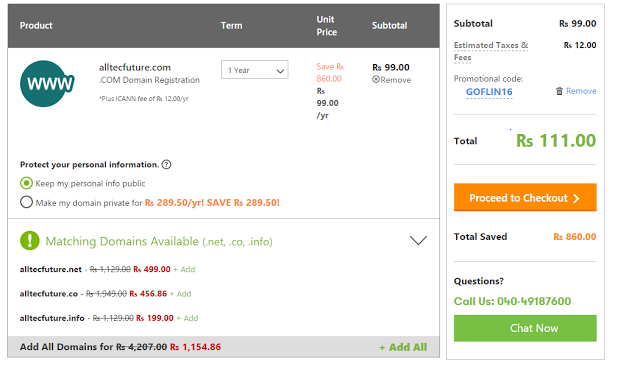The height and width of the screenshot is (366, 640).
Task: Select Keep my personal info public
Action: [26, 183]
